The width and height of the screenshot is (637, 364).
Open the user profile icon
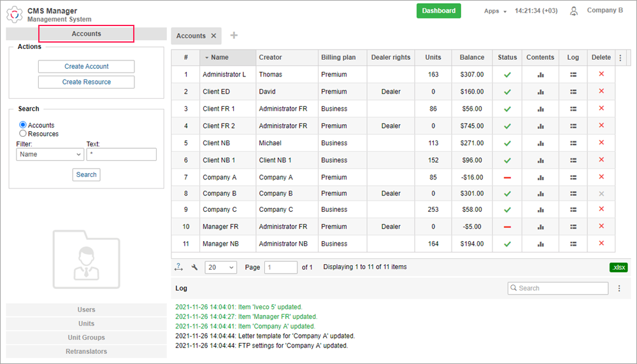(x=574, y=11)
